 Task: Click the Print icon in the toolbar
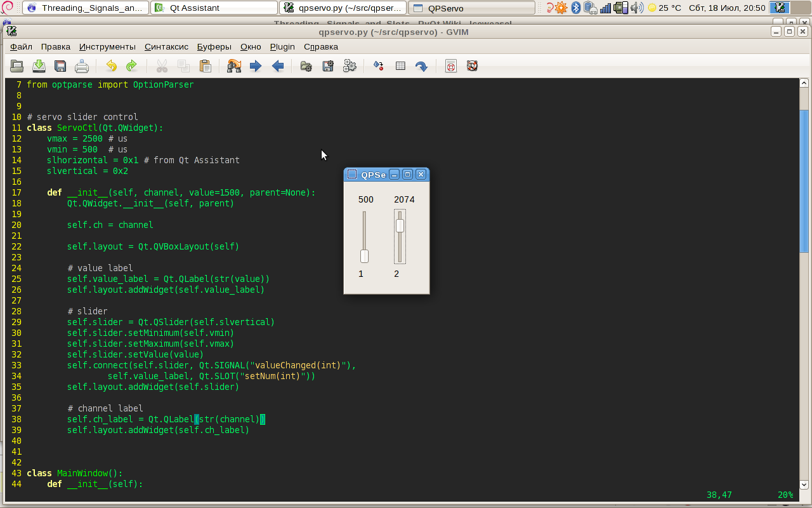pyautogui.click(x=82, y=66)
